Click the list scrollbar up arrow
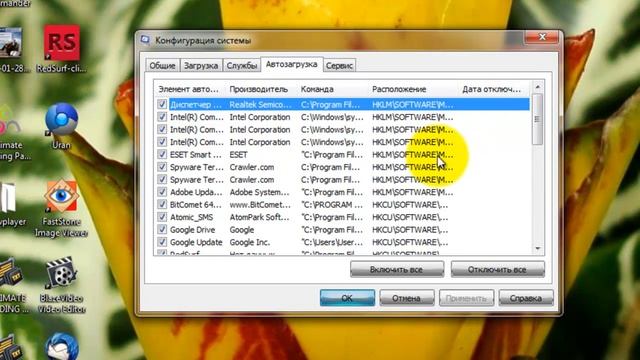This screenshot has width=640, height=360. tap(538, 87)
